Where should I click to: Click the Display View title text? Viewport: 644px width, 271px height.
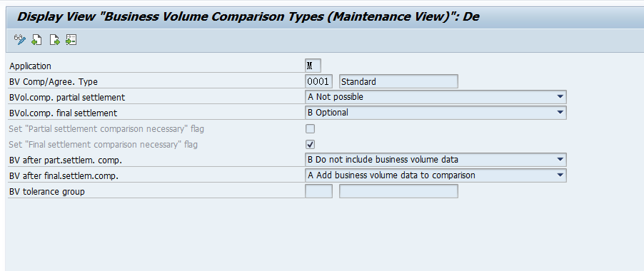pos(248,17)
